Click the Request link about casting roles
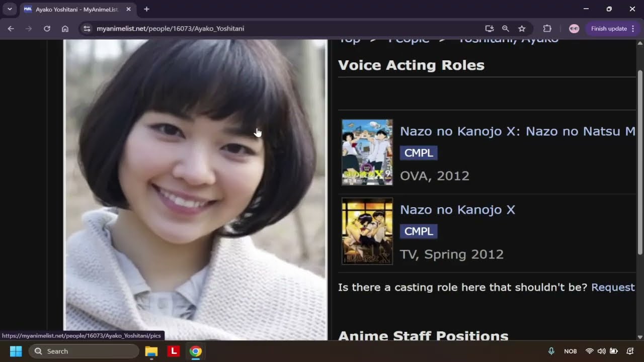Screen dimensions: 644x362 [x=613, y=287]
